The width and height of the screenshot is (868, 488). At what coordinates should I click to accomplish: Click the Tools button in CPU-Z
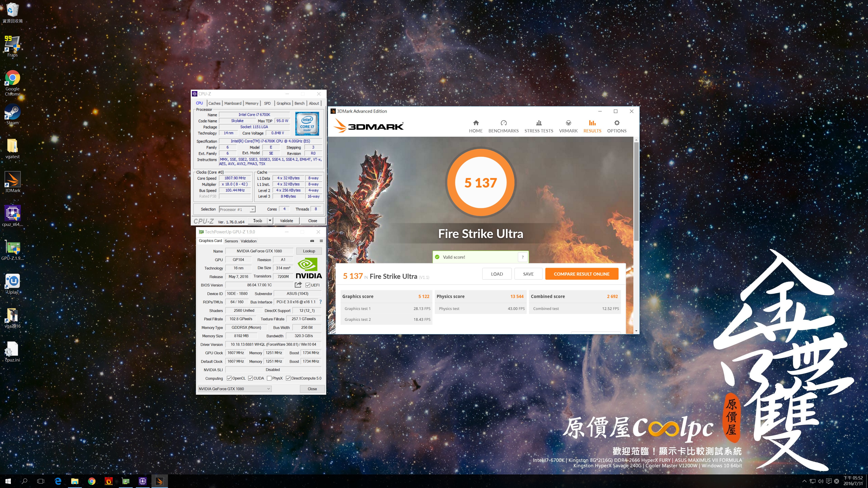[x=258, y=221]
